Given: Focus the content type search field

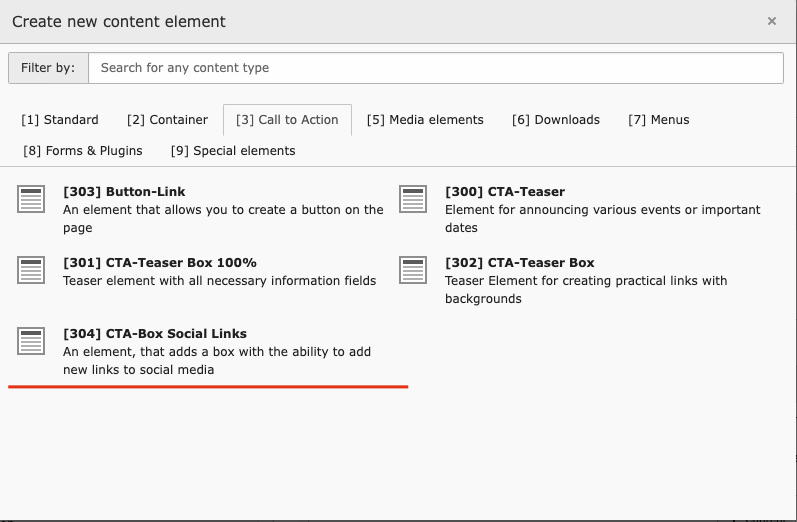Looking at the screenshot, I should 435,68.
